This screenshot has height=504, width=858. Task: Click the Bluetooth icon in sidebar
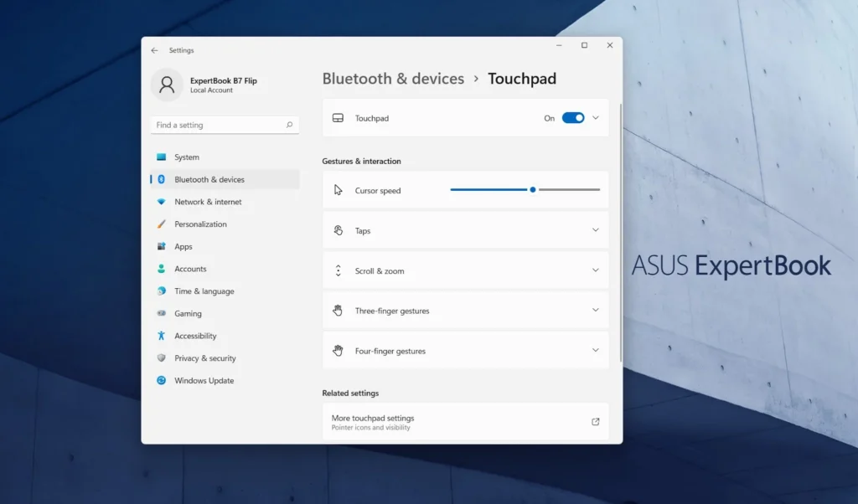coord(161,179)
